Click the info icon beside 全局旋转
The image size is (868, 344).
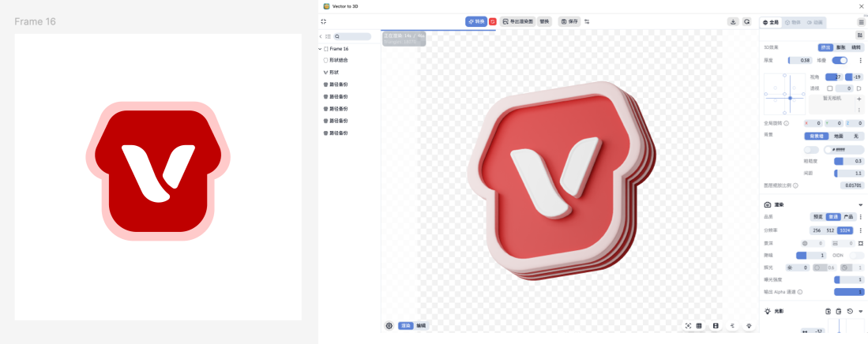786,123
